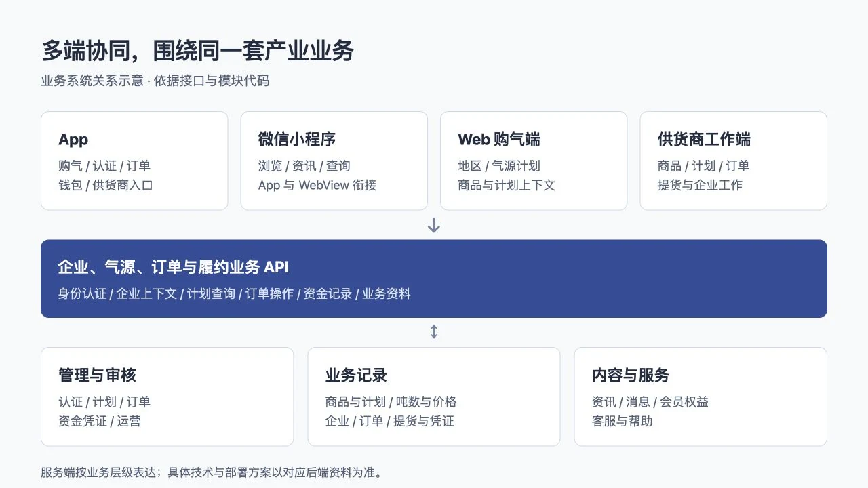This screenshot has width=868, height=488.
Task: Select the main title 多端协同，围绕同一套产业业务
Action: (197, 51)
